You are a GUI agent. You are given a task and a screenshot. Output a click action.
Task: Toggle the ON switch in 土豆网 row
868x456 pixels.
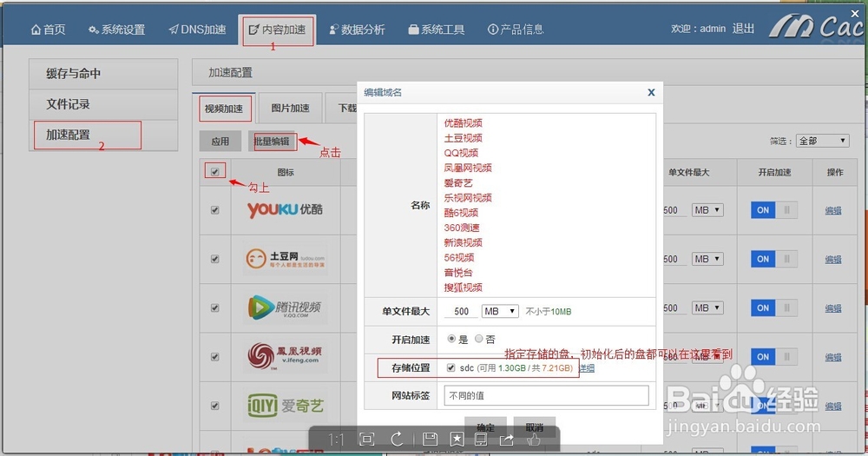click(x=774, y=259)
